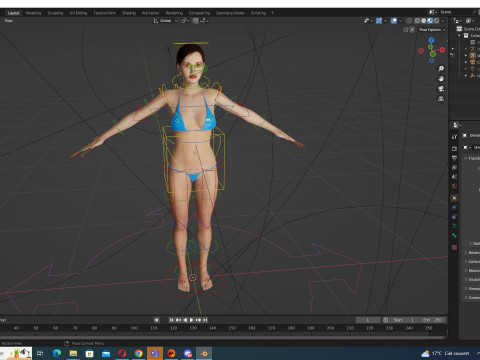Click the red X axis gizmo ball
The width and height of the screenshot is (480, 360).
pyautogui.click(x=442, y=50)
